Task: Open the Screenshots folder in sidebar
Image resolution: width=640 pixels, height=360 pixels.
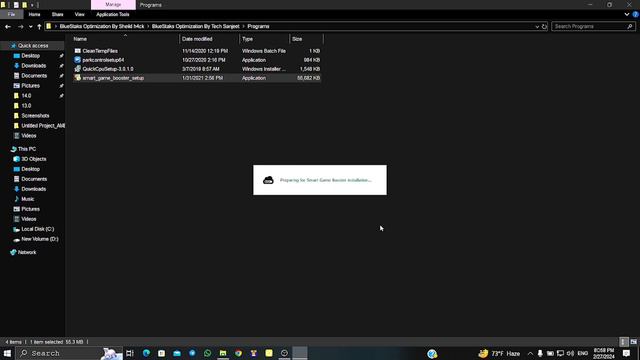Action: tap(35, 116)
